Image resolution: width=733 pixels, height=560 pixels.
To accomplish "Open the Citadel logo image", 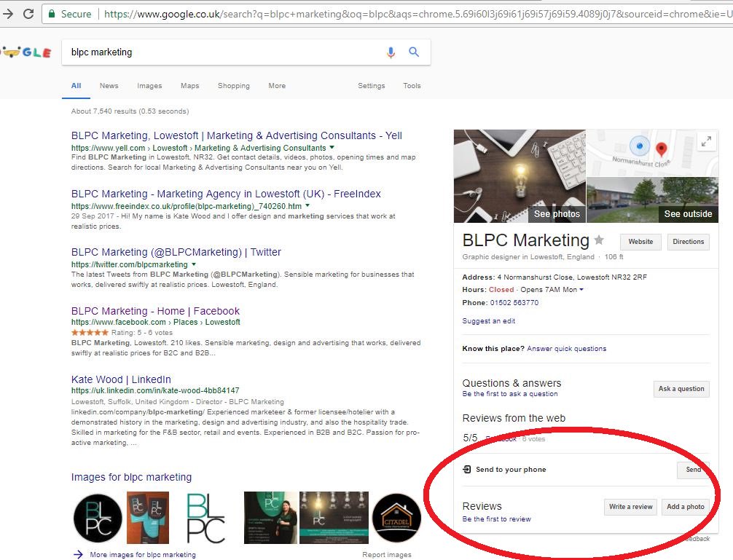I will point(396,518).
